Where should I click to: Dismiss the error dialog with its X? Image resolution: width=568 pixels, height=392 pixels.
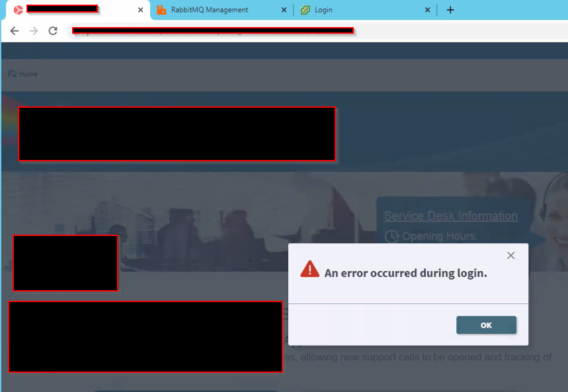(x=510, y=255)
